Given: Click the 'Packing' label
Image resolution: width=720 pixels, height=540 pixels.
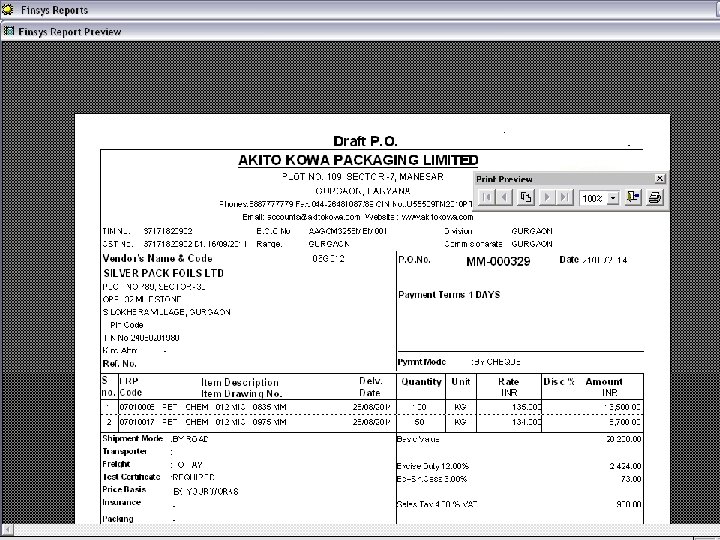Looking at the screenshot, I should click(x=118, y=519).
